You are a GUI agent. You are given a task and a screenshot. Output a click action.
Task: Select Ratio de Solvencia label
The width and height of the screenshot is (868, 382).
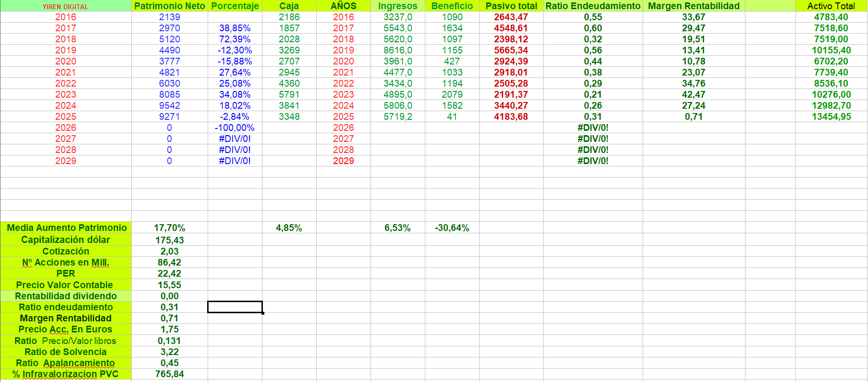tap(66, 352)
